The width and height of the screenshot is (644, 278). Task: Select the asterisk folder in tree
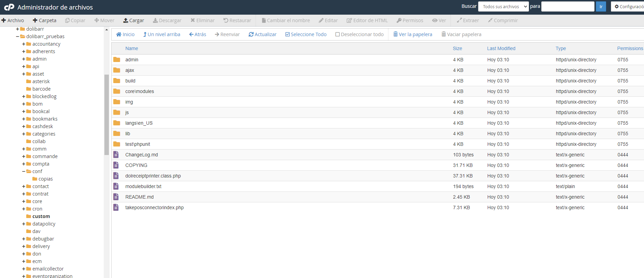point(41,81)
